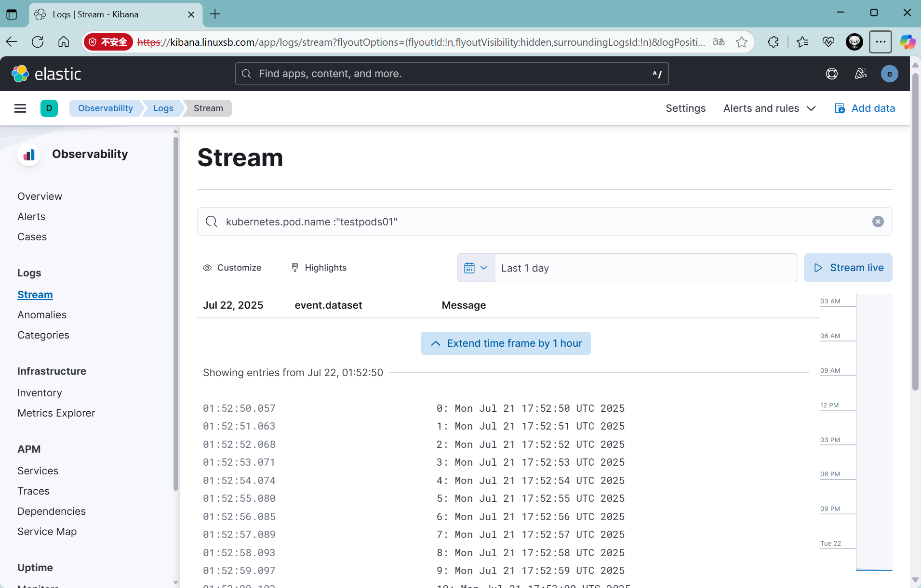Image resolution: width=921 pixels, height=588 pixels.
Task: Open the calendar quick date menu
Action: click(x=476, y=268)
